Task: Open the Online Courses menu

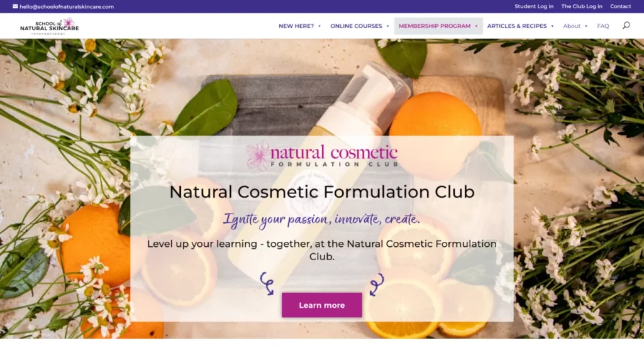Action: point(356,26)
